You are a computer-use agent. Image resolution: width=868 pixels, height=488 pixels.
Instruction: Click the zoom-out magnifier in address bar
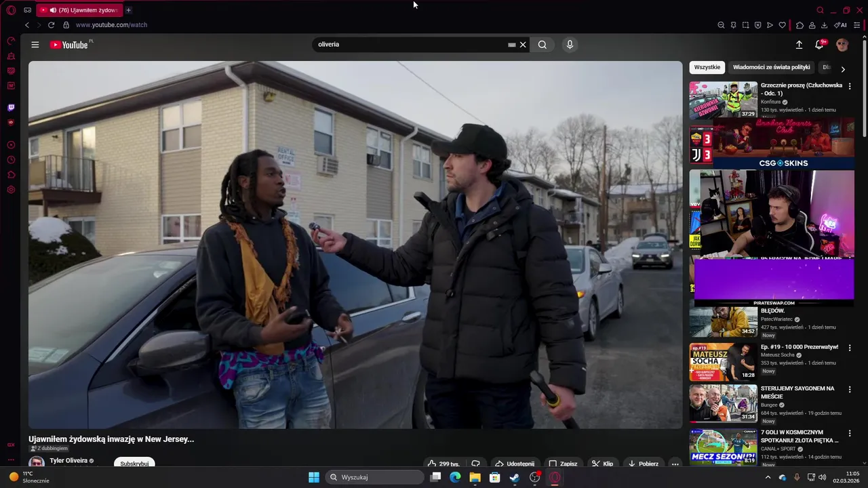click(x=721, y=25)
